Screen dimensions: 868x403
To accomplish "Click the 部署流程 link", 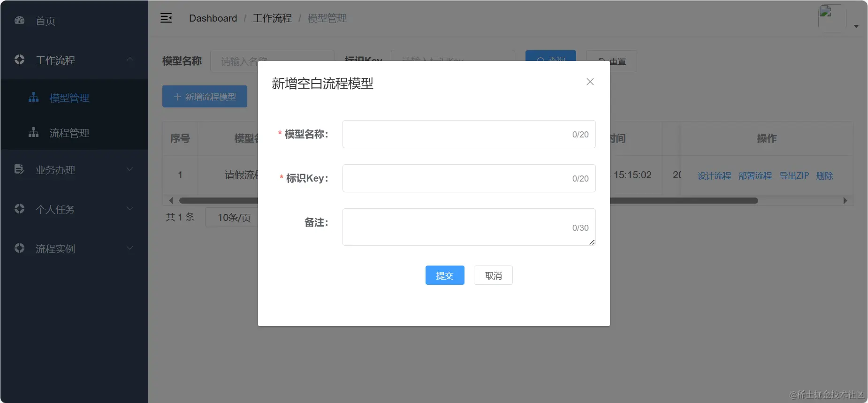I will tap(755, 175).
